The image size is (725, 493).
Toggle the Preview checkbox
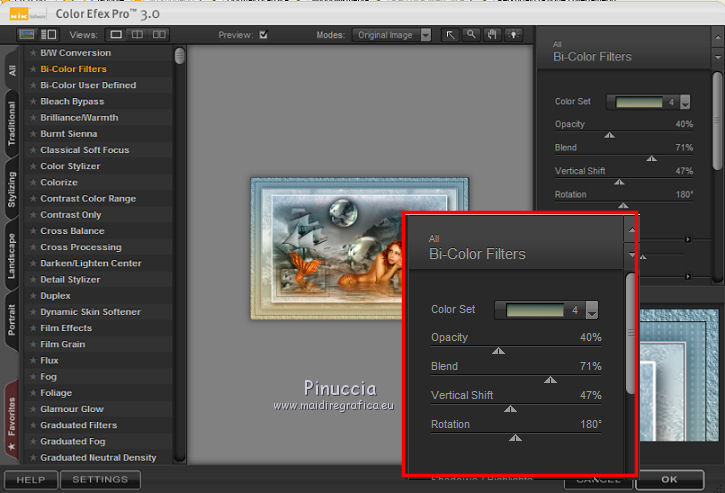point(263,35)
